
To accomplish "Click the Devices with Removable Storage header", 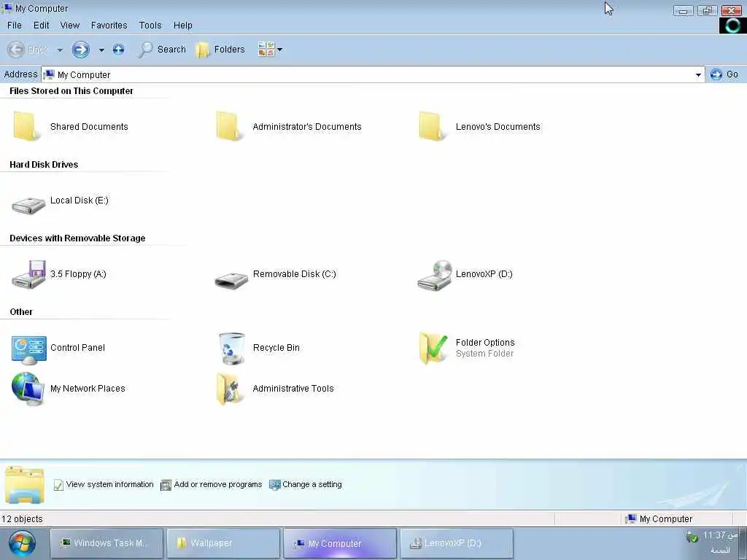I will (x=77, y=238).
